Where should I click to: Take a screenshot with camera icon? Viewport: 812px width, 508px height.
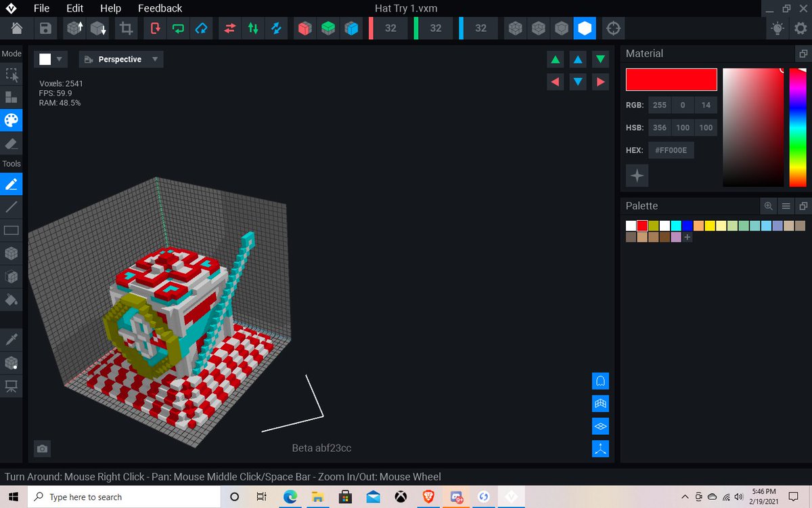(x=43, y=448)
